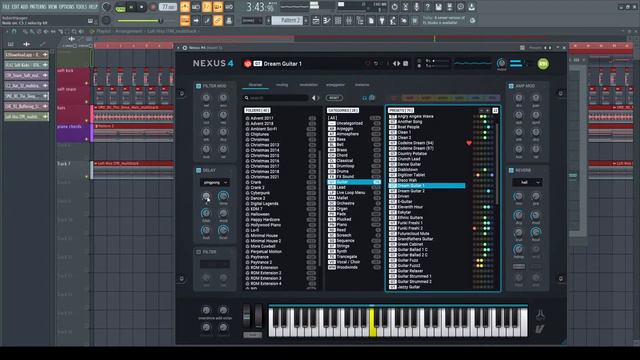Click the mod wheel left of keyboard
The width and height of the screenshot is (640, 360).
pyautogui.click(x=258, y=315)
